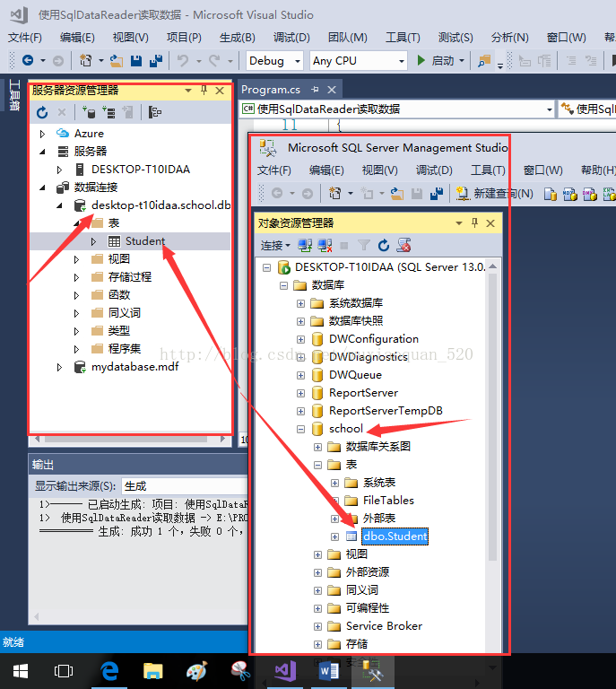Click New Project icon in SSMS toolbar

coord(335,194)
